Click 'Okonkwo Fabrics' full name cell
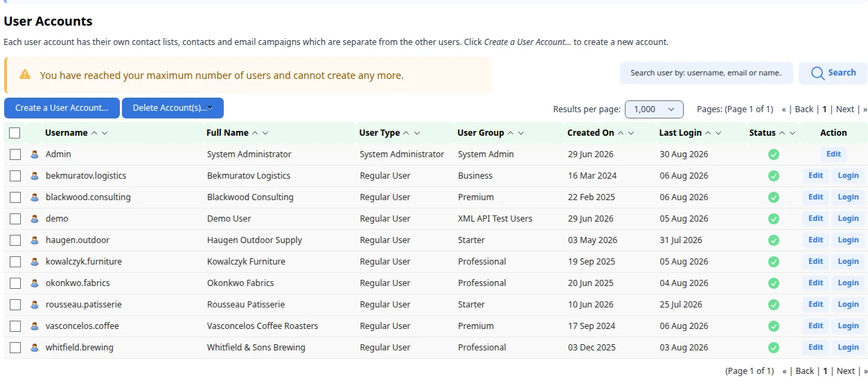The image size is (868, 392). click(x=240, y=283)
